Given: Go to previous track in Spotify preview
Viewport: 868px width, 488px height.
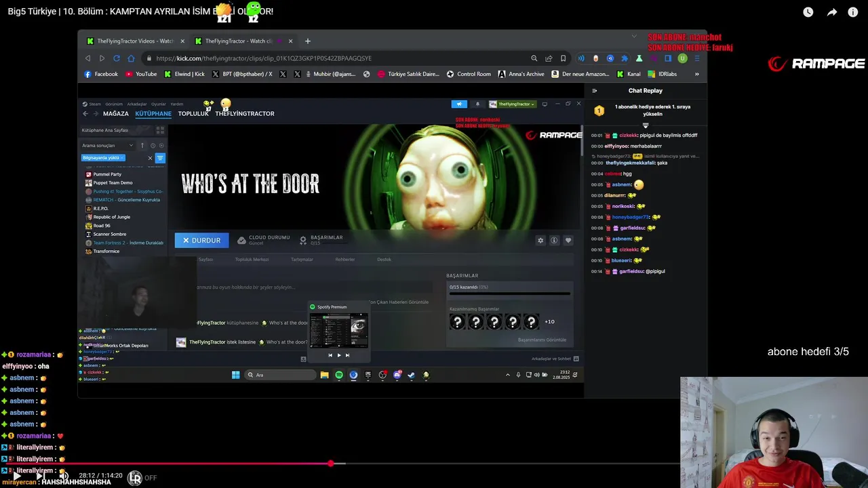Looking at the screenshot, I should coord(330,355).
